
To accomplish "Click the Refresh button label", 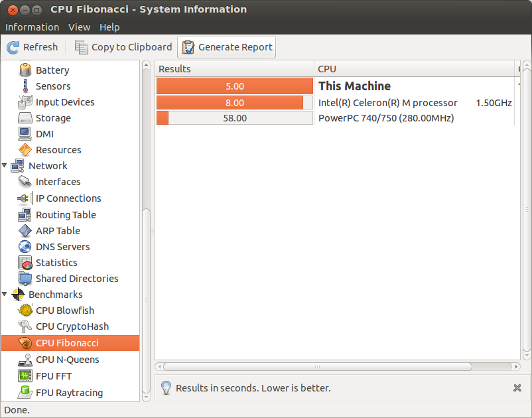I will coord(40,47).
